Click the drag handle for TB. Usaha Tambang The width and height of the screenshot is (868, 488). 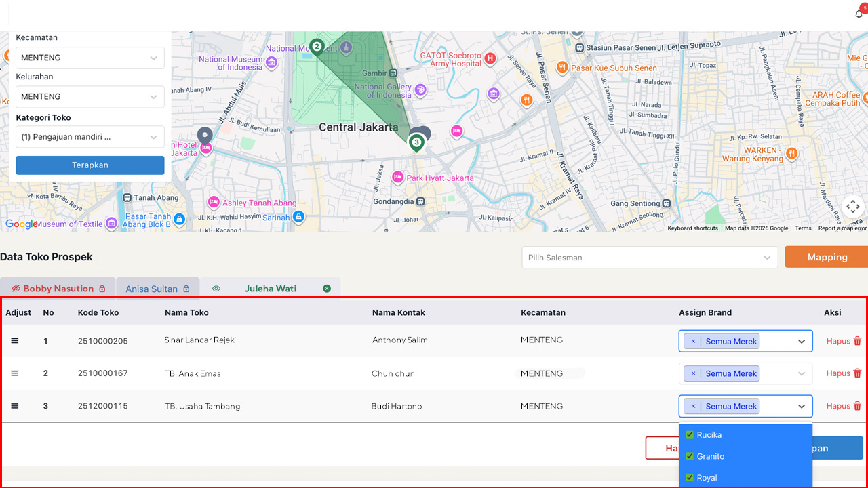coord(15,406)
